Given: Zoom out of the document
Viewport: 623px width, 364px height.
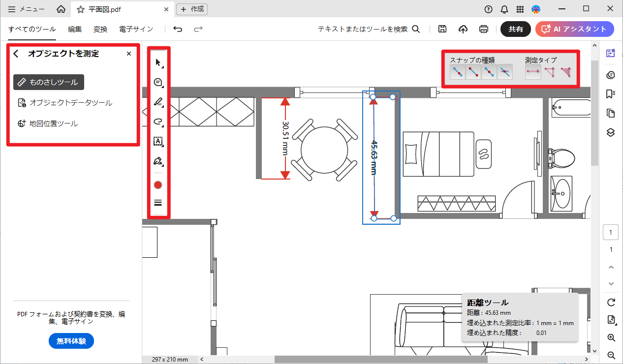Looking at the screenshot, I should pyautogui.click(x=611, y=355).
